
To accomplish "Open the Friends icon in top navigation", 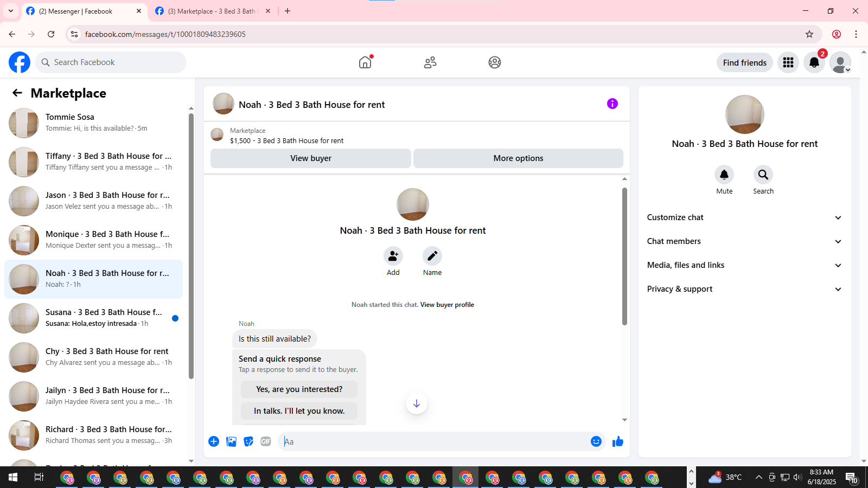I will (430, 62).
